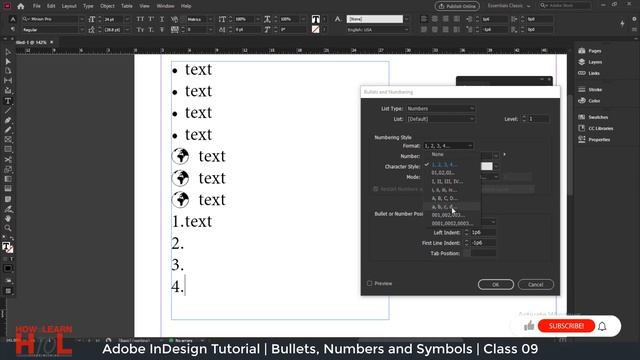Open the List dropdown showing [Default]

coord(440,119)
